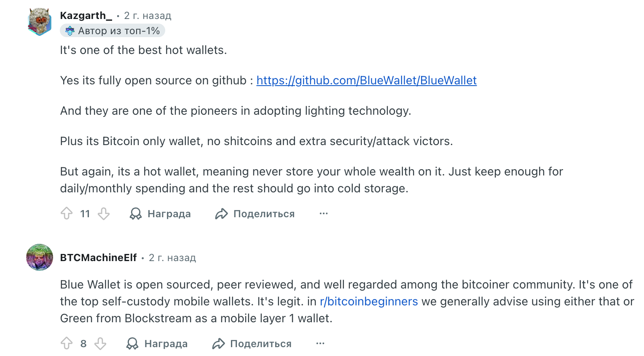
Task: Open BTCMachineElf's profile
Action: (x=99, y=258)
